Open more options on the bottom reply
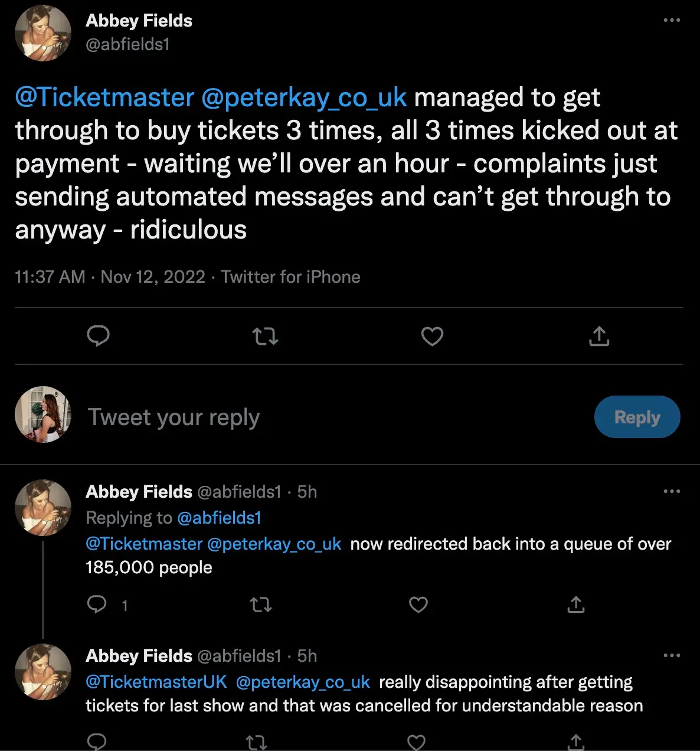700x751 pixels. 671,655
